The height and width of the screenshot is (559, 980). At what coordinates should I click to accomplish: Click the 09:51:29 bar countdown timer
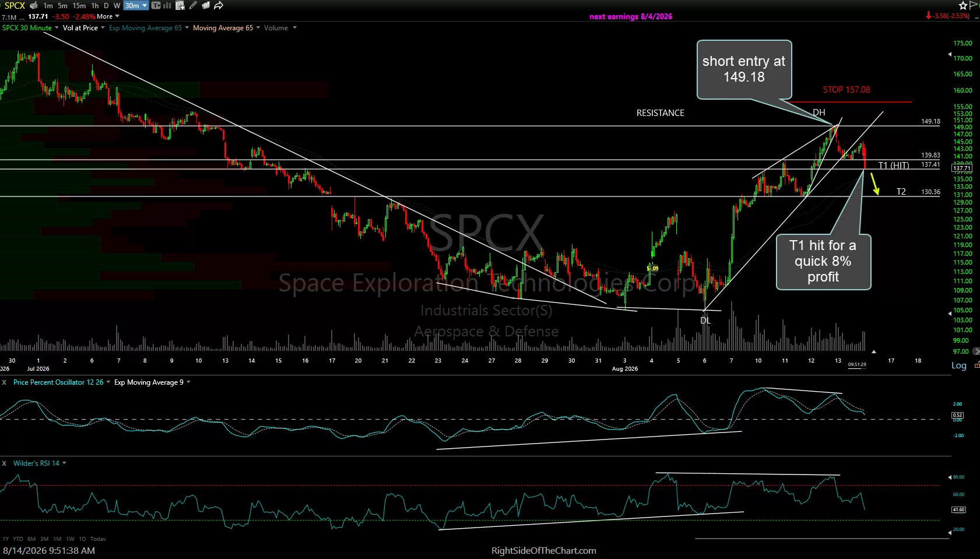coord(857,364)
